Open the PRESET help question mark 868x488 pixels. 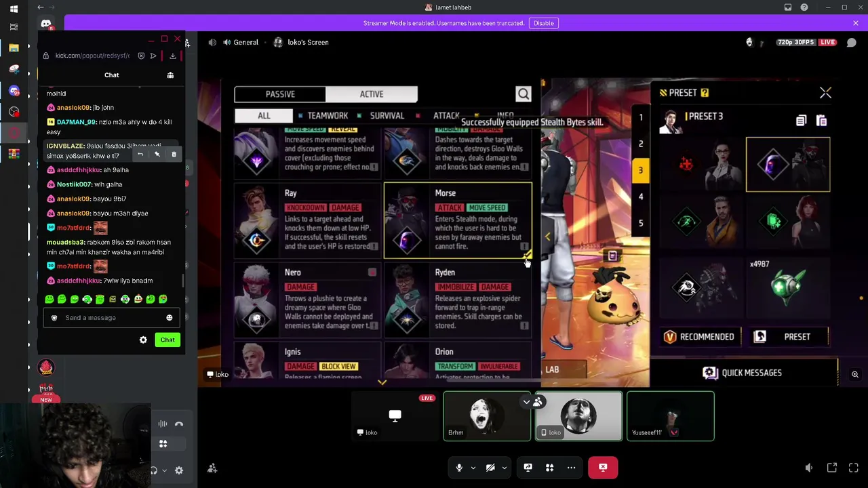tap(705, 93)
